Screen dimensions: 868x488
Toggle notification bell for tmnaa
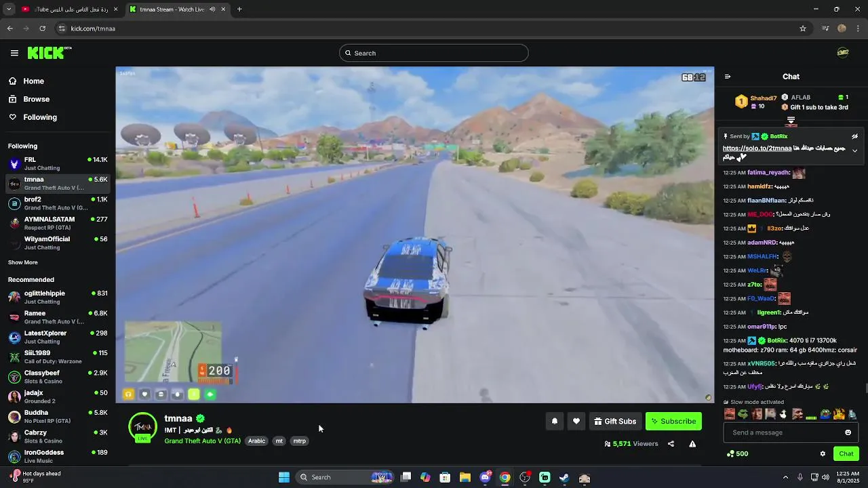pos(555,422)
